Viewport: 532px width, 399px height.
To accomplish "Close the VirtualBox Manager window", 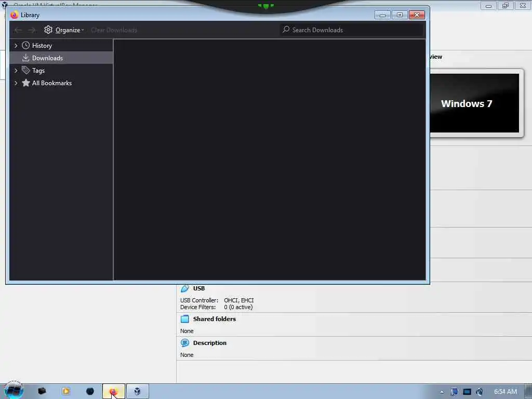I will (x=523, y=5).
